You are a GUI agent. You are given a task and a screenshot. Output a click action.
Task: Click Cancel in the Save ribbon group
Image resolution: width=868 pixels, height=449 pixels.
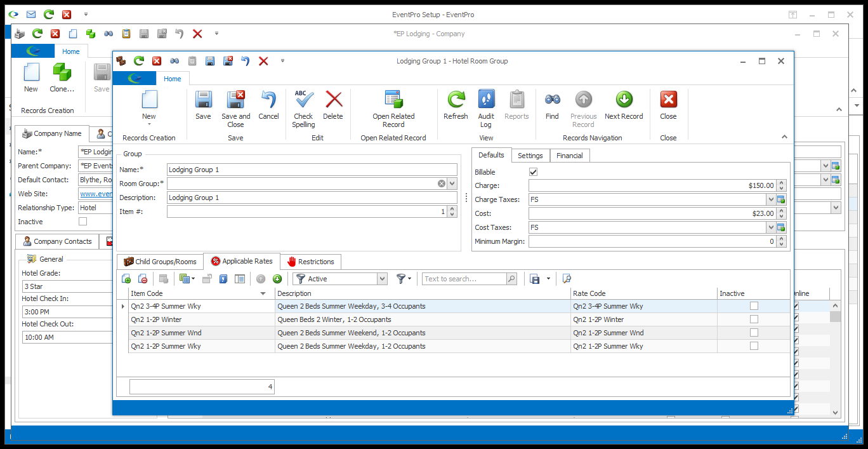[268, 105]
